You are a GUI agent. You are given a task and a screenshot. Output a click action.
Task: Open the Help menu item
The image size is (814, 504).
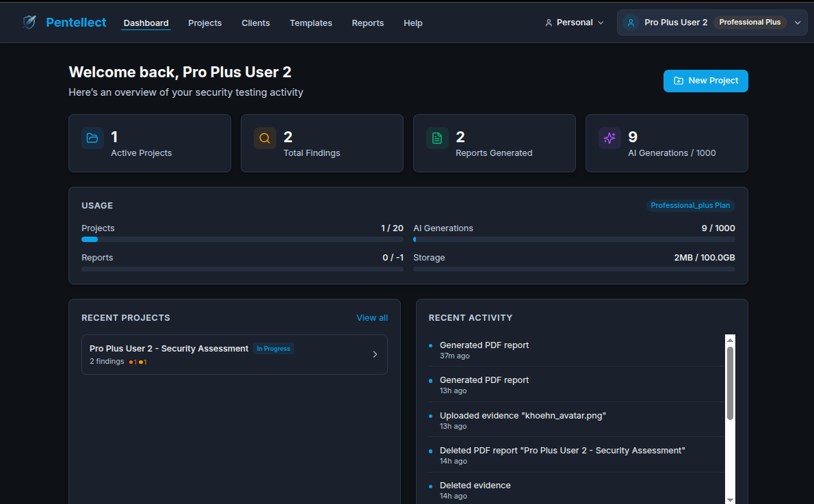(x=412, y=23)
